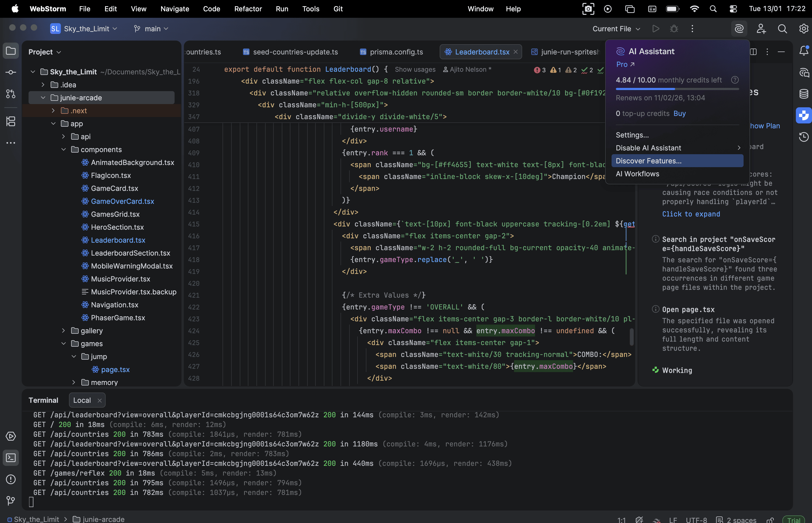Expand the .next folder
Screen dimensions: 812x523
[x=53, y=111]
